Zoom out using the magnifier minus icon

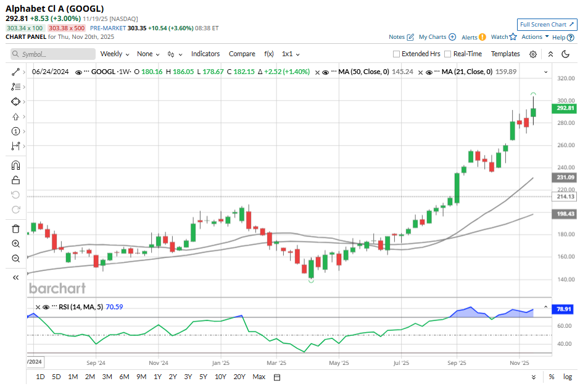[15, 259]
